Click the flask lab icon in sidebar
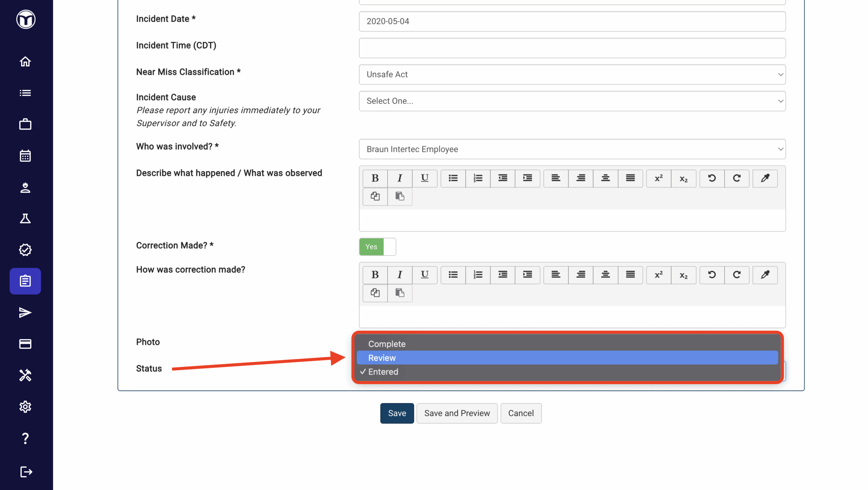Viewport: 868px width, 490px height. pyautogui.click(x=25, y=219)
